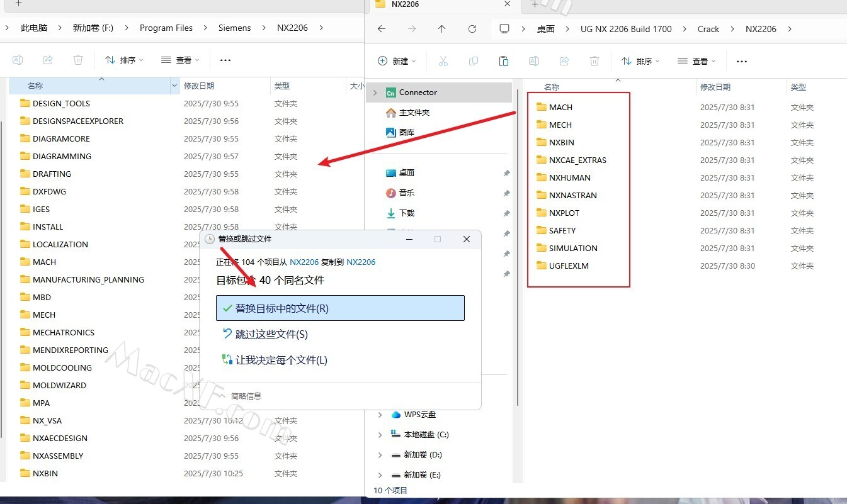Image resolution: width=847 pixels, height=504 pixels.
Task: Open the more options ellipsis in right window
Action: tap(742, 61)
